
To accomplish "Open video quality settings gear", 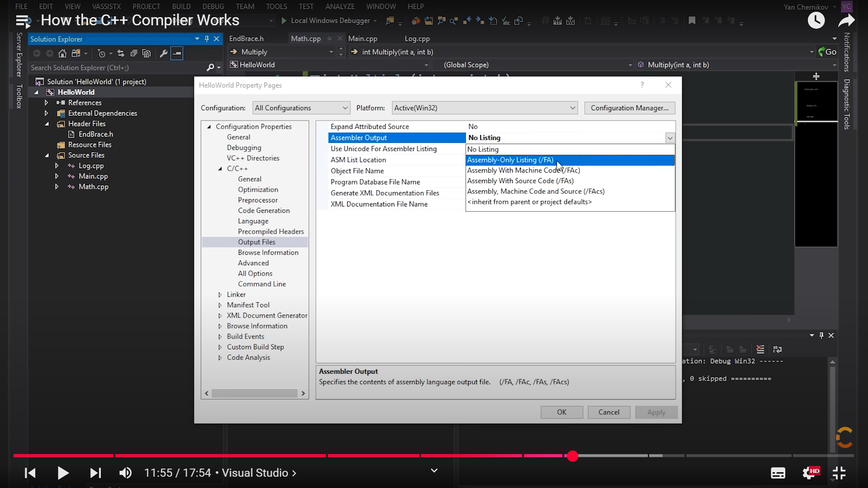I will point(809,473).
